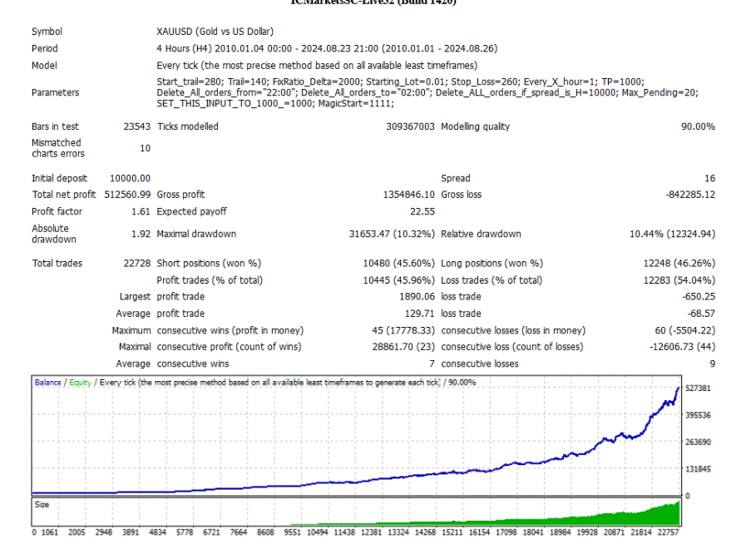Click the Total trades count 22728
756x559 pixels.
click(135, 263)
